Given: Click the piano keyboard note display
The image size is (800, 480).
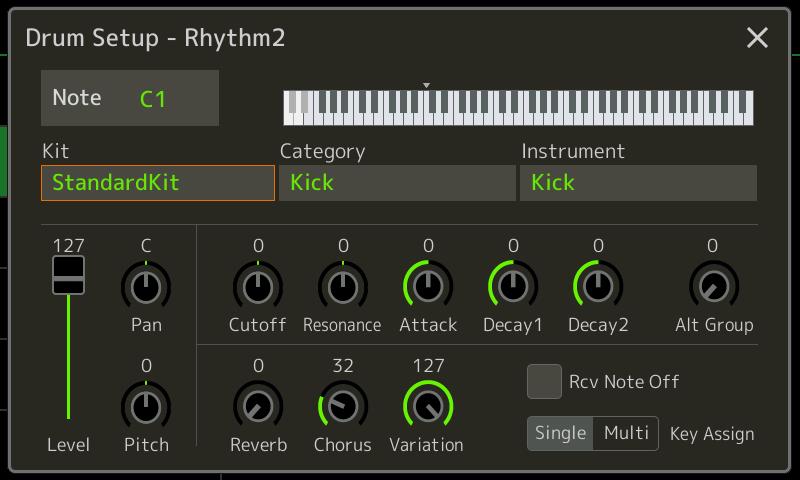Looking at the screenshot, I should click(x=518, y=108).
